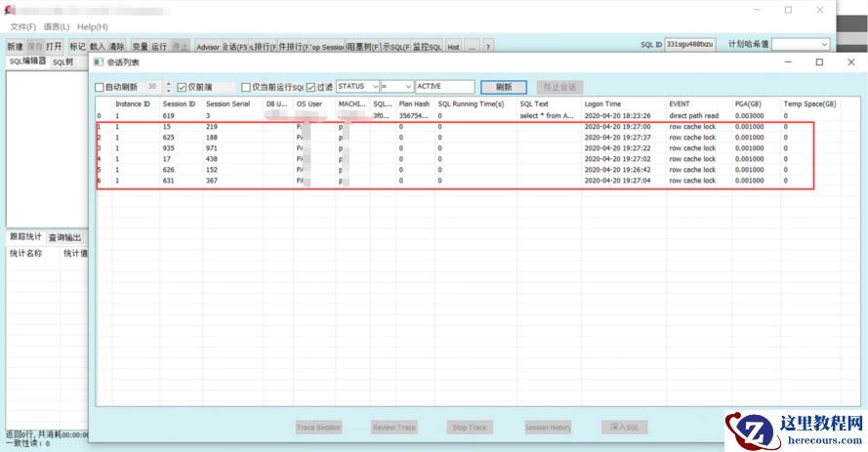Click the Trace Session button
This screenshot has height=452, width=868.
click(318, 427)
